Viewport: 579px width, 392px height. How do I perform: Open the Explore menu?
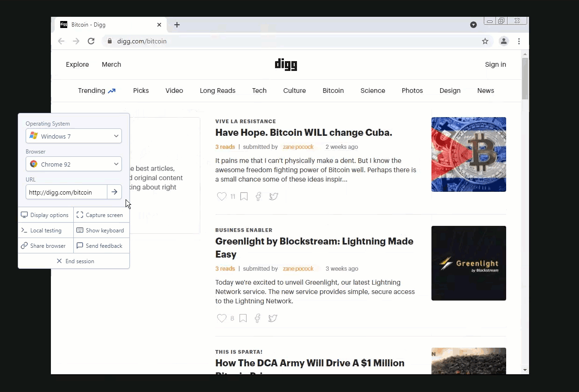click(x=78, y=64)
